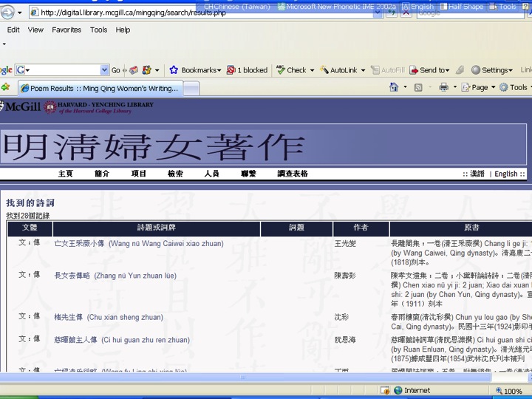Click the 詩題或詞牌 column header
The height and width of the screenshot is (399, 532).
(x=157, y=228)
